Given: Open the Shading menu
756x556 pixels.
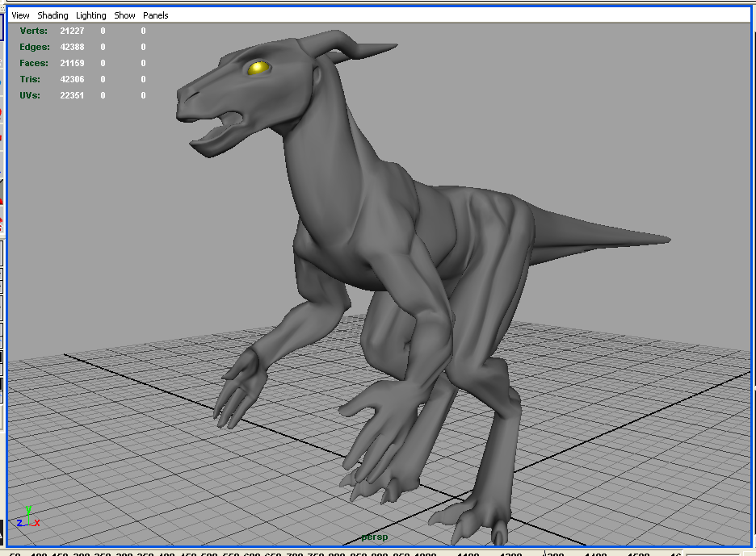Looking at the screenshot, I should point(52,15).
